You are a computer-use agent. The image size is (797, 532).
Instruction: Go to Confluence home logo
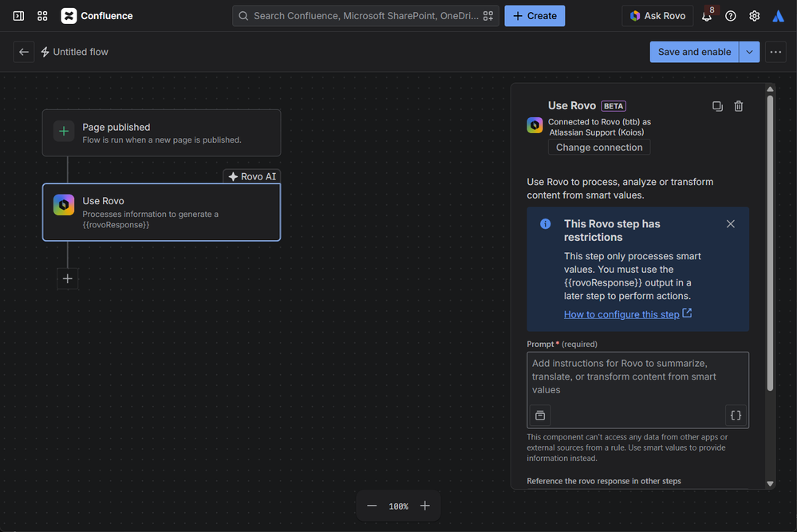[97, 16]
